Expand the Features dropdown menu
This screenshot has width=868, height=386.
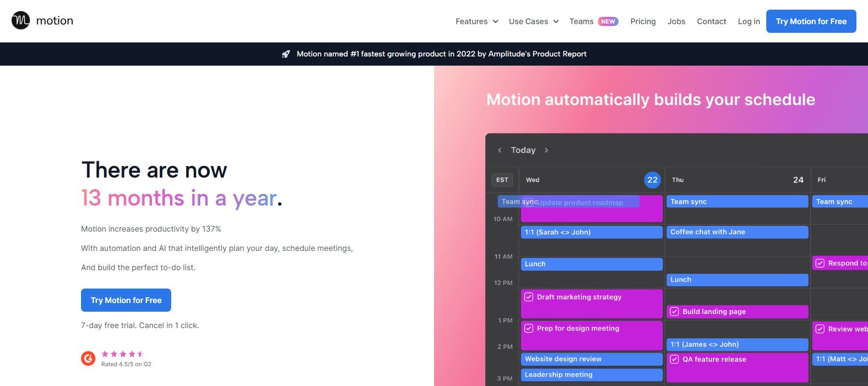click(477, 21)
